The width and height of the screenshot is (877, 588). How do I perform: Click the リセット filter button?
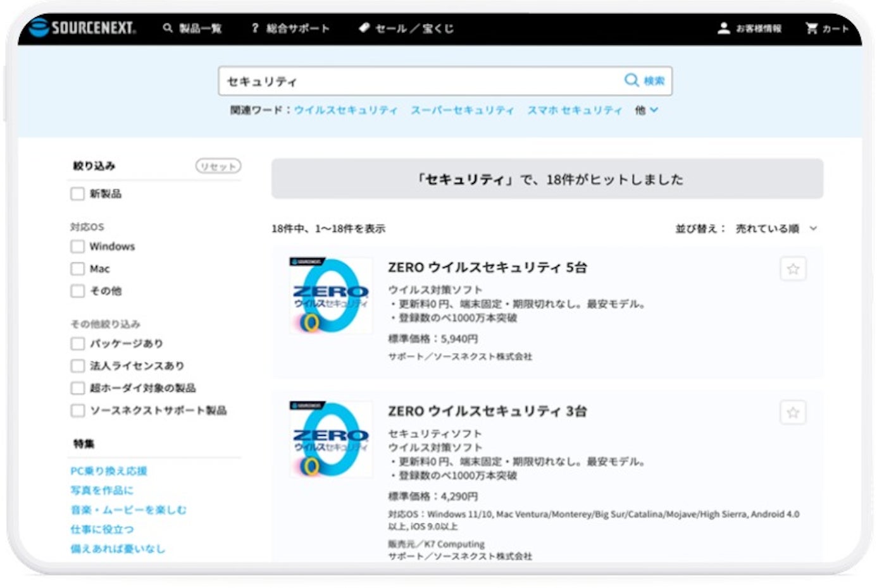pyautogui.click(x=218, y=166)
